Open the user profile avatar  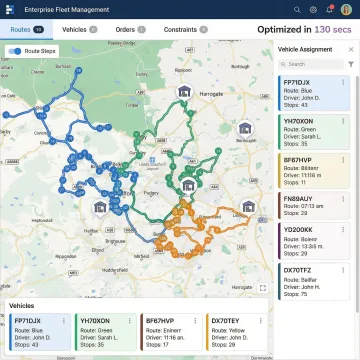(x=346, y=10)
